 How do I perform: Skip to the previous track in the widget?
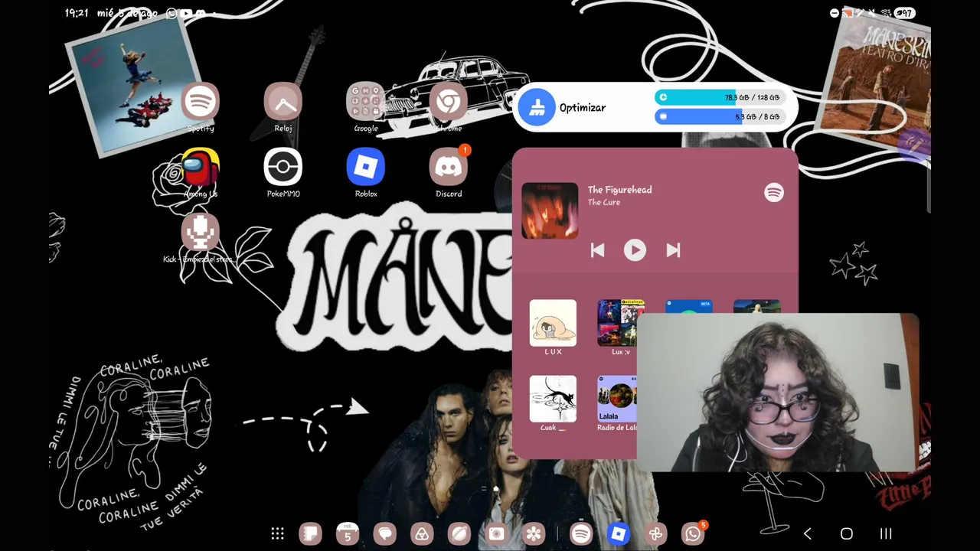(597, 250)
